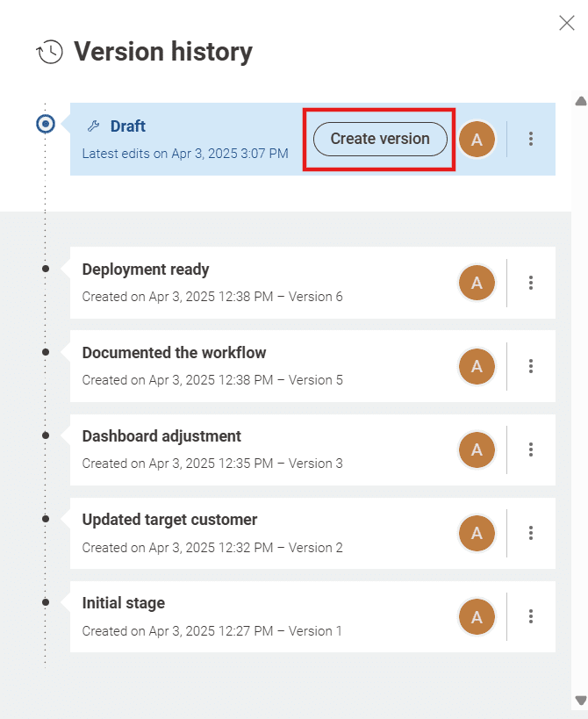Click the Deployment ready user avatar
Image resolution: width=588 pixels, height=719 pixels.
tap(477, 283)
